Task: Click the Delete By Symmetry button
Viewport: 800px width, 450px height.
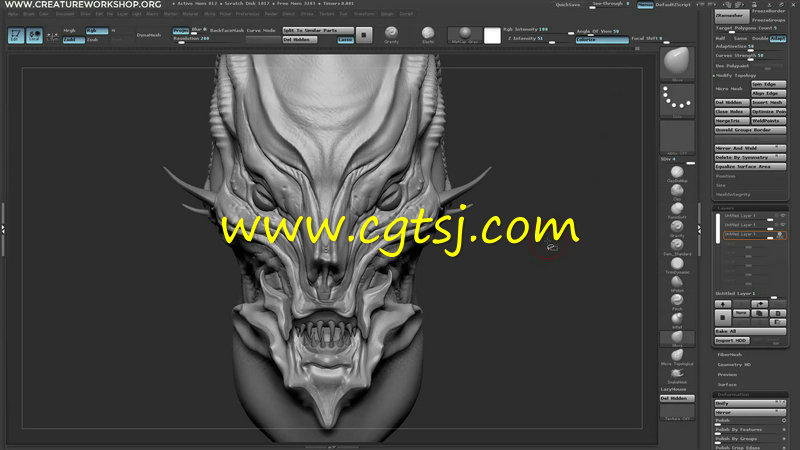Action: coord(750,157)
